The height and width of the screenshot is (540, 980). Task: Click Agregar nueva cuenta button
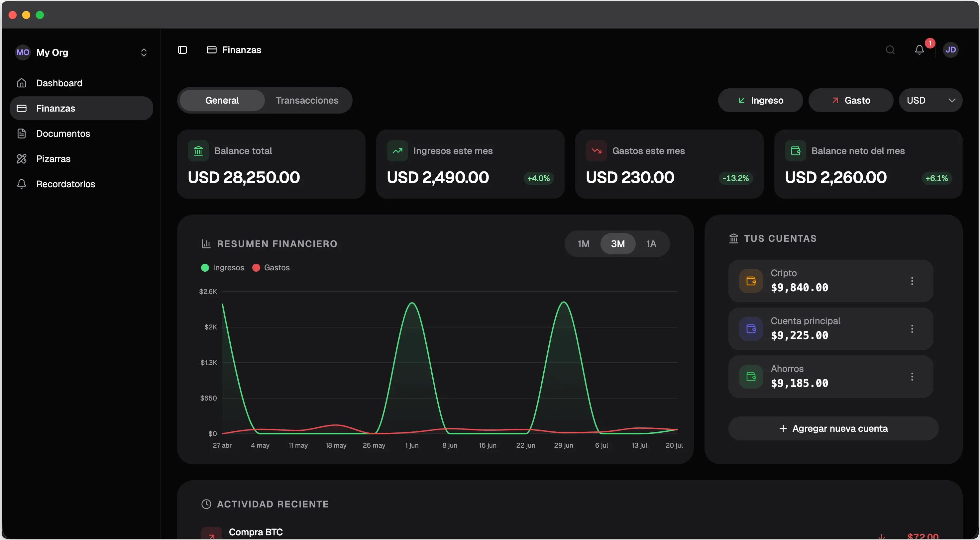pyautogui.click(x=833, y=428)
